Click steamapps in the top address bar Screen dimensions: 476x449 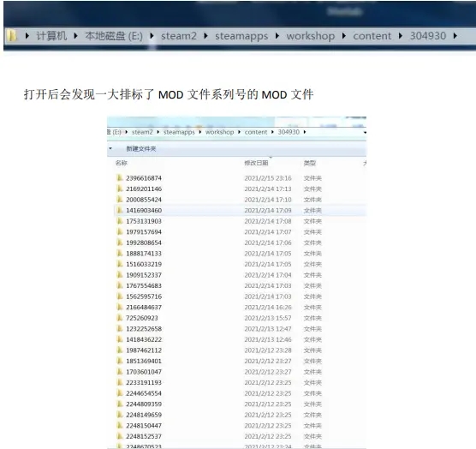(241, 36)
